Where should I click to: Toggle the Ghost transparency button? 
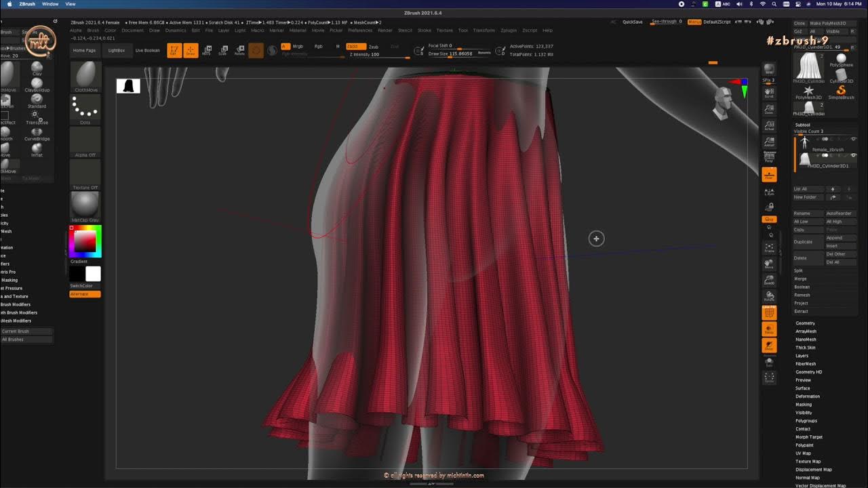[x=769, y=346]
